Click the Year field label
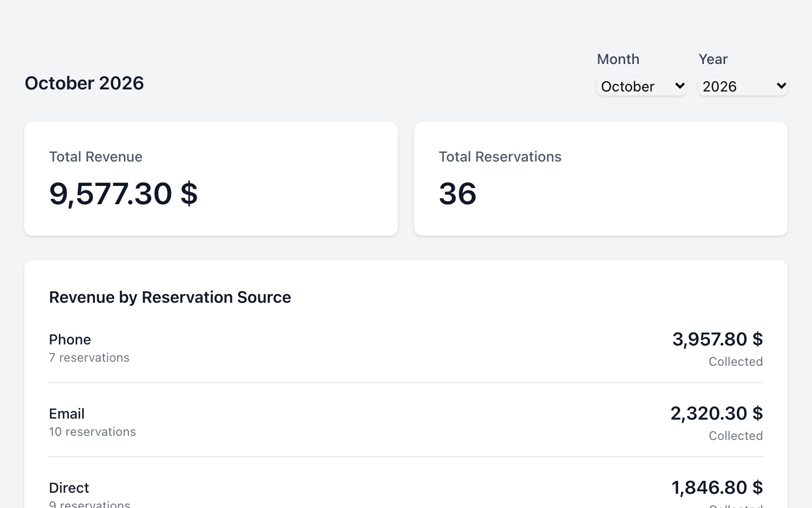812x508 pixels. pyautogui.click(x=713, y=59)
